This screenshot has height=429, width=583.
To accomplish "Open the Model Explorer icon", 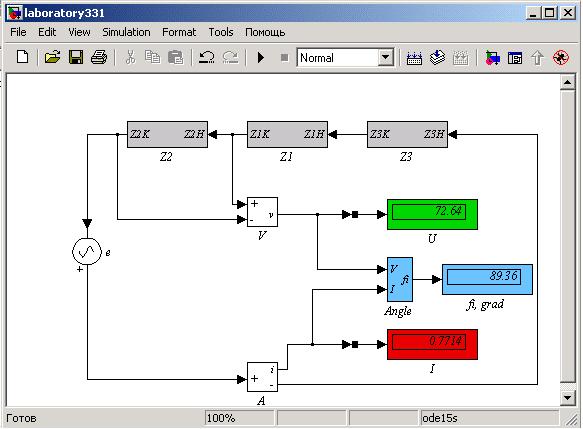I will click(515, 58).
